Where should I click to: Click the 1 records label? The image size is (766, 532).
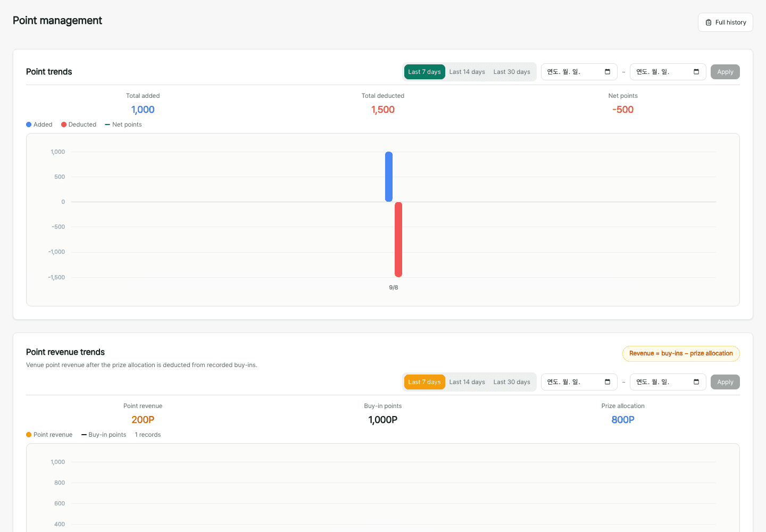coord(148,435)
